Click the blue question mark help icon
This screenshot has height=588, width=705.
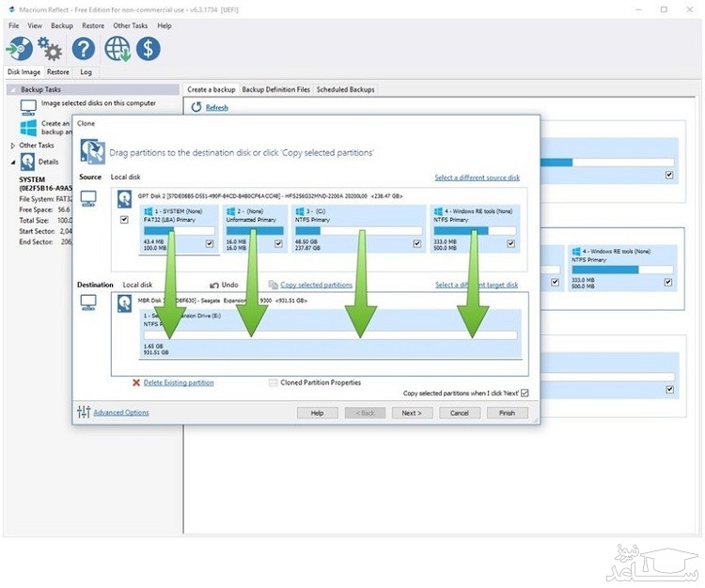84,48
